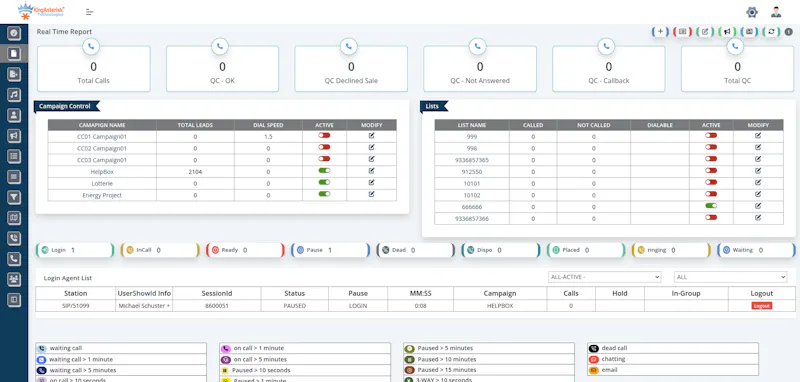Click the Ready status counter

tap(245, 250)
